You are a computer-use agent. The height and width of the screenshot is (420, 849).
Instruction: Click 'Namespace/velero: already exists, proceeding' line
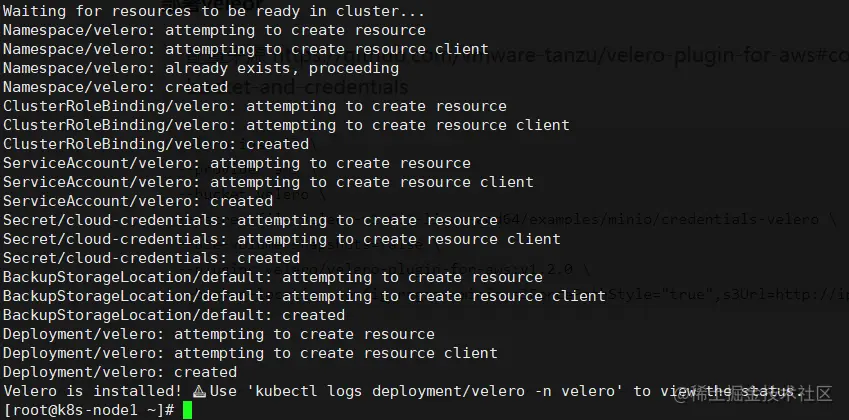[x=200, y=68]
